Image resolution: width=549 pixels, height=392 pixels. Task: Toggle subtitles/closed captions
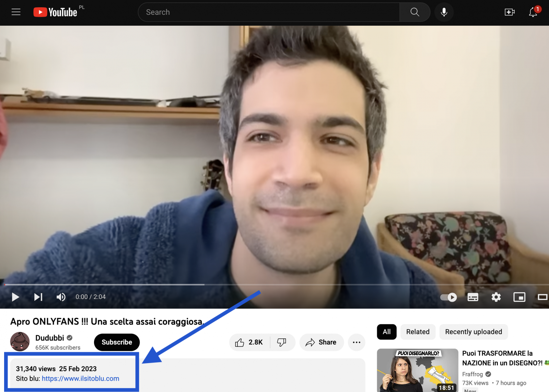point(473,297)
